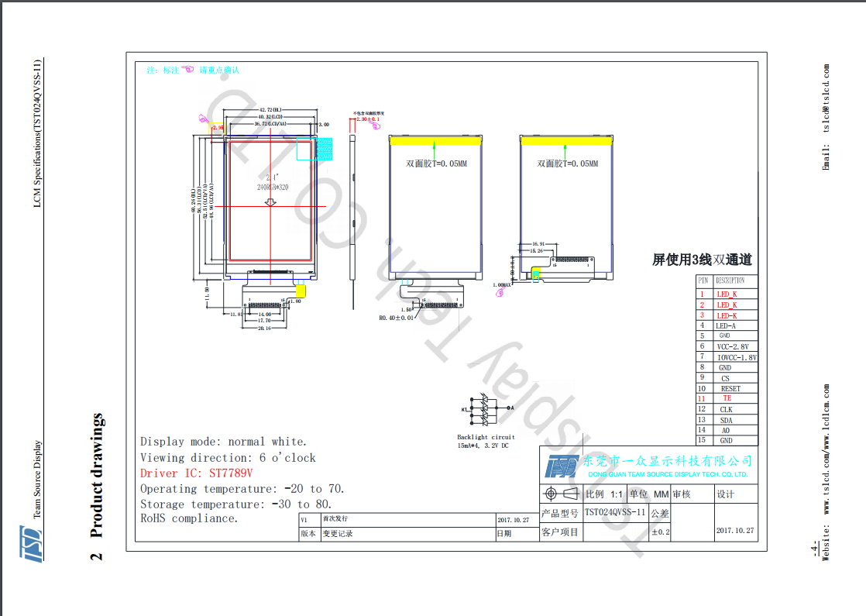This screenshot has width=866, height=616.
Task: Select the TE row in the pin table
Action: coord(726,398)
